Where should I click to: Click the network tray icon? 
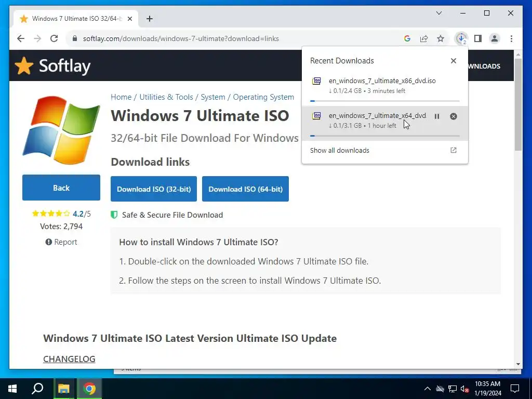[x=453, y=389]
